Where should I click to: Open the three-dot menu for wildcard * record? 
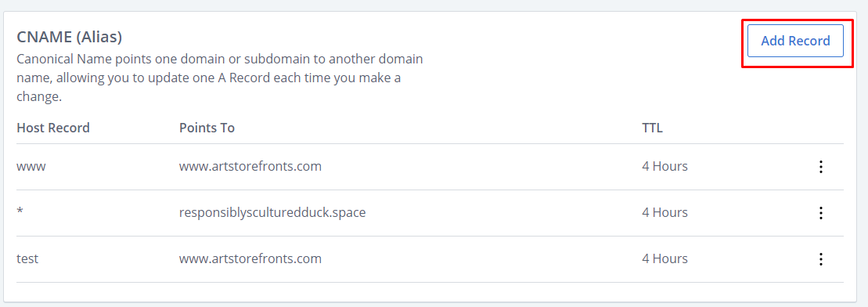pyautogui.click(x=821, y=213)
